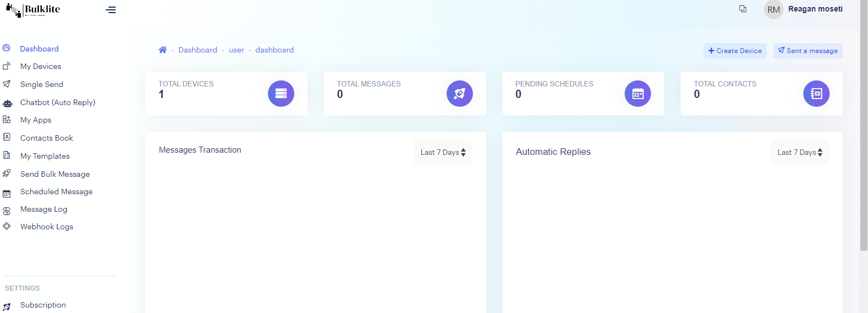868x313 pixels.
Task: Click the Sent a message button
Action: tap(808, 51)
